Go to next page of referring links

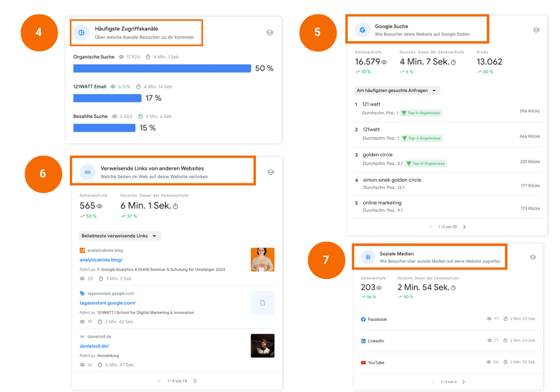click(x=195, y=381)
